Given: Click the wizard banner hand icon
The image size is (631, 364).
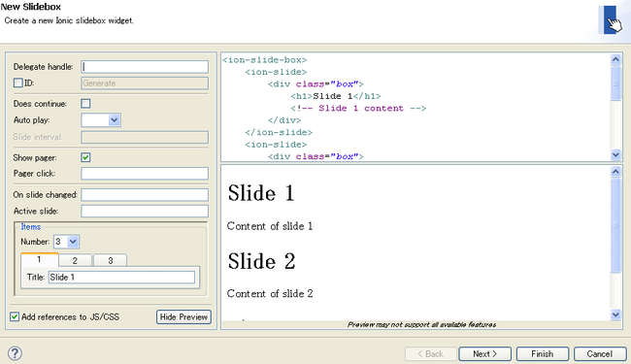Looking at the screenshot, I should tap(611, 20).
